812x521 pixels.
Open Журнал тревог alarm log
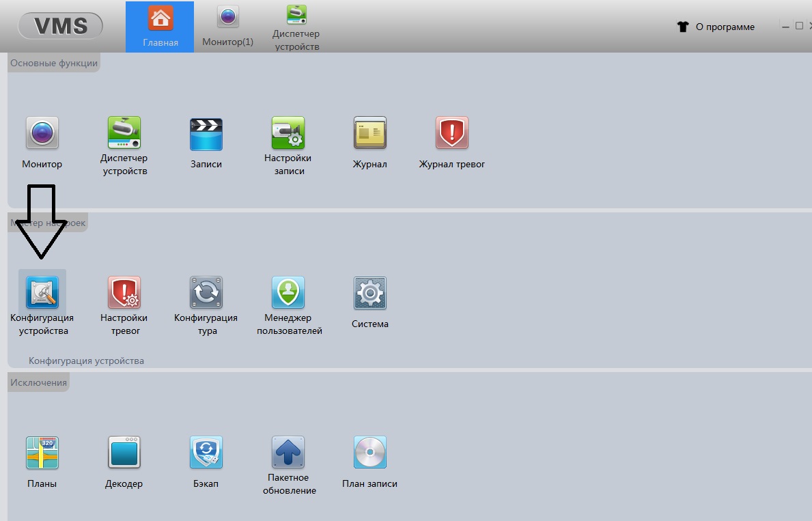coord(451,132)
